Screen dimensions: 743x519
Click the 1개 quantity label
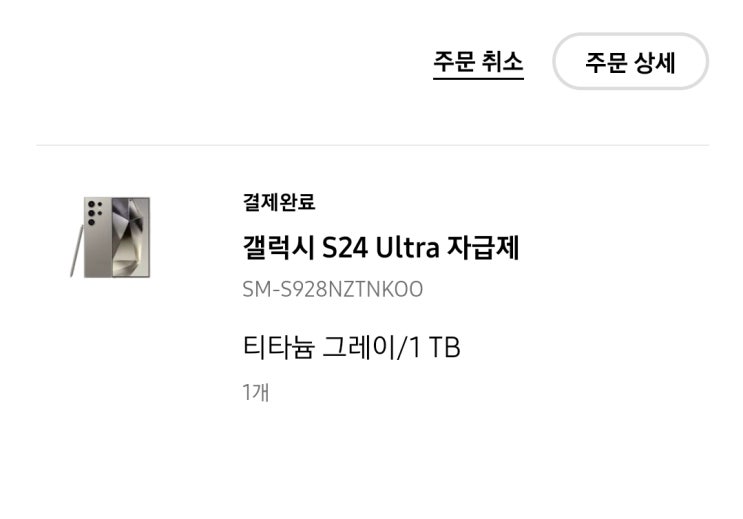256,392
